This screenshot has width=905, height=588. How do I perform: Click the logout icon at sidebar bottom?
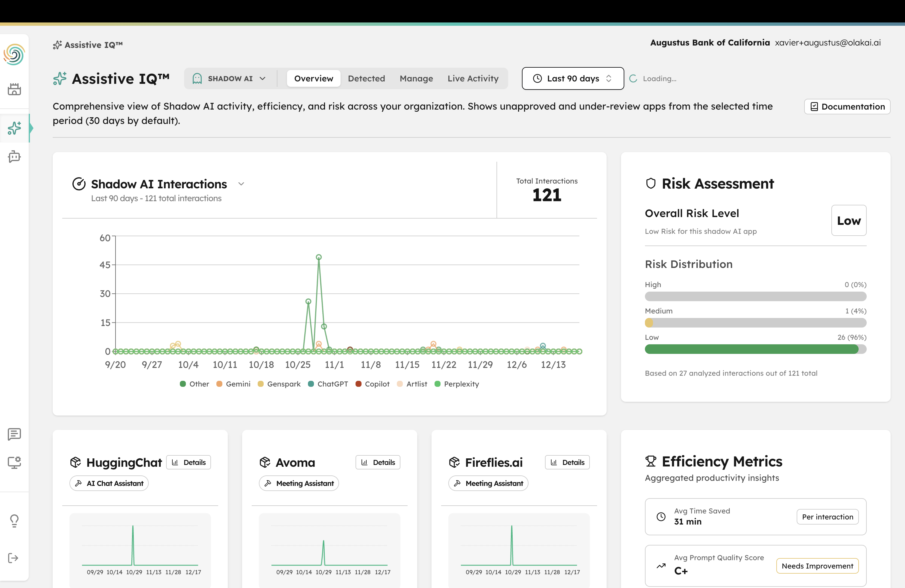point(14,557)
